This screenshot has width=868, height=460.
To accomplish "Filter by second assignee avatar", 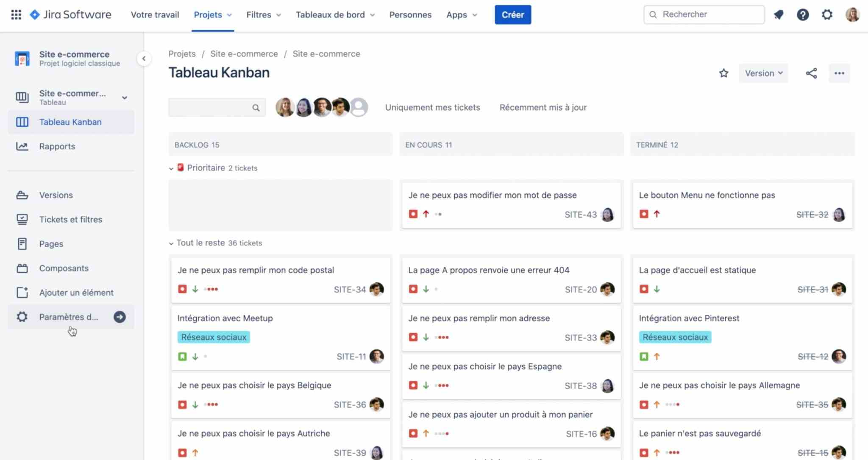I will [304, 107].
